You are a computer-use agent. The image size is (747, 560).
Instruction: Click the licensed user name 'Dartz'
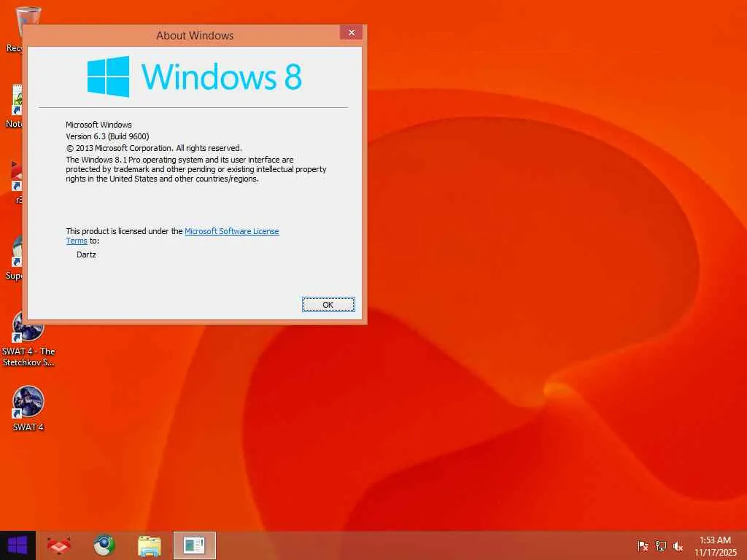tap(86, 254)
